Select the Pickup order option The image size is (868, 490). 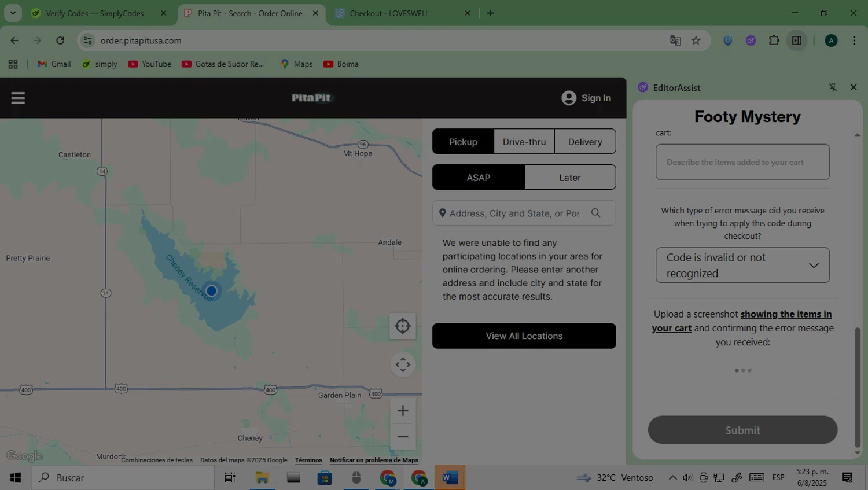click(x=463, y=142)
